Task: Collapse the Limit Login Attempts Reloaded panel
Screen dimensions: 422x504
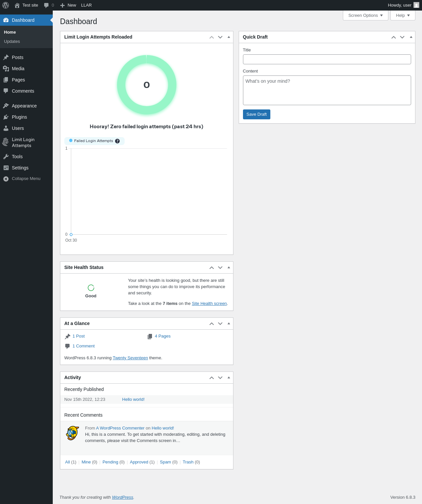Action: (x=229, y=37)
